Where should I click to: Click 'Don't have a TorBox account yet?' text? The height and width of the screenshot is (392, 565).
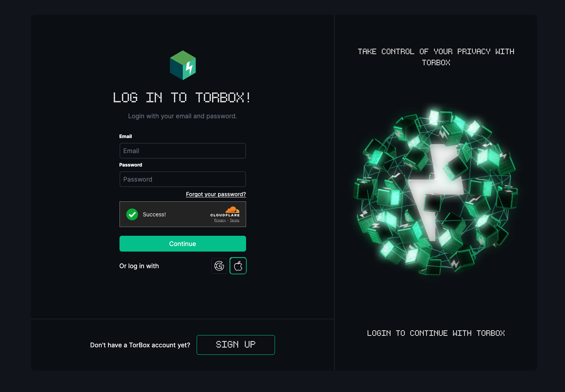click(x=140, y=345)
